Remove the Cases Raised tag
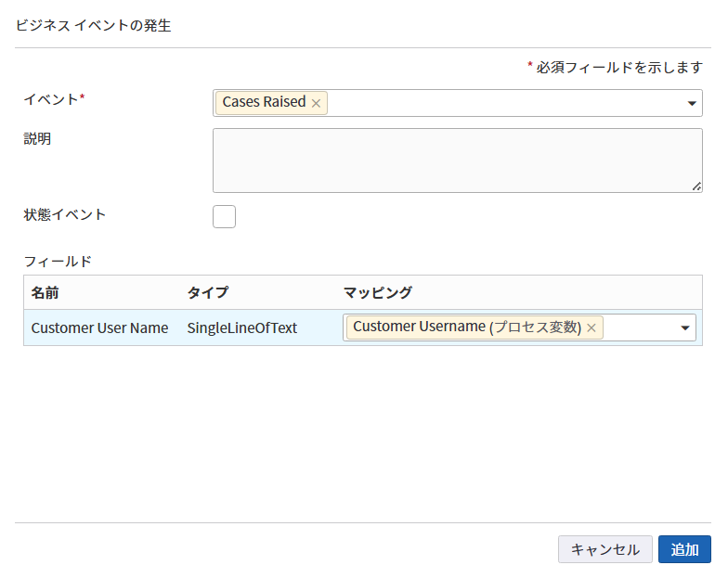The height and width of the screenshot is (578, 728). 316,103
